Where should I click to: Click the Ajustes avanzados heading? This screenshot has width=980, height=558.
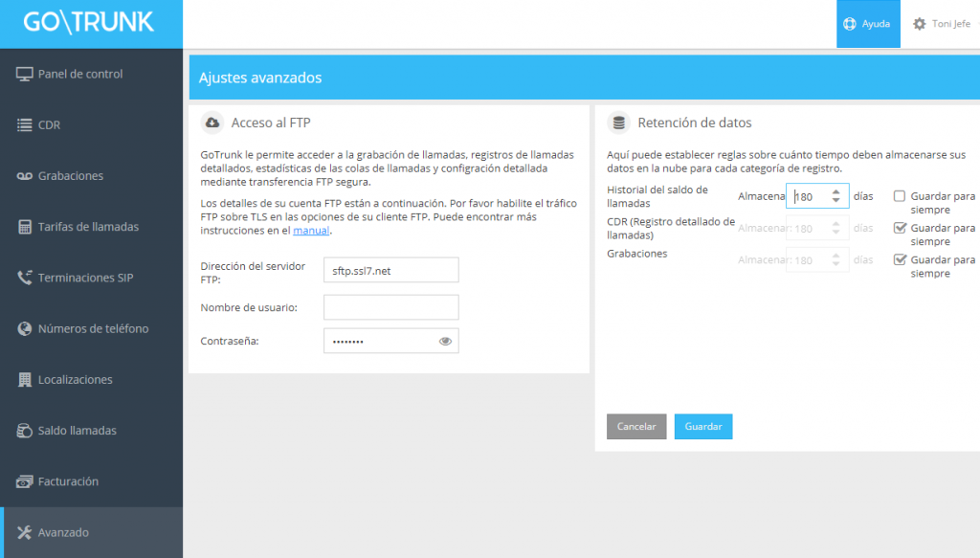click(260, 78)
